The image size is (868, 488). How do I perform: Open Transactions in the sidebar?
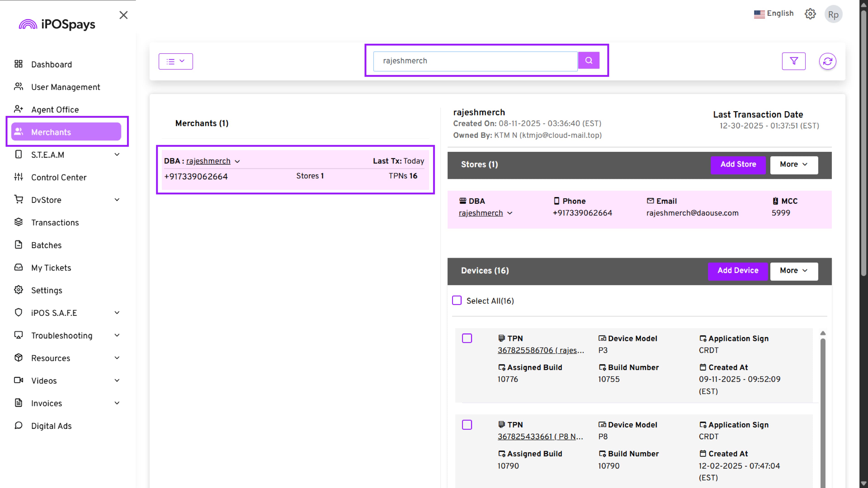coord(55,222)
